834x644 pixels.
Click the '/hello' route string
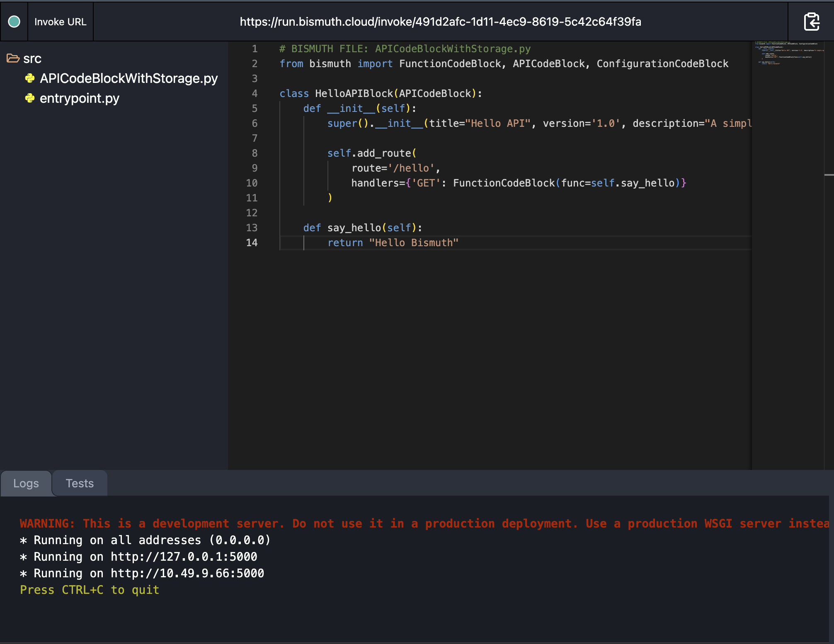click(x=411, y=168)
